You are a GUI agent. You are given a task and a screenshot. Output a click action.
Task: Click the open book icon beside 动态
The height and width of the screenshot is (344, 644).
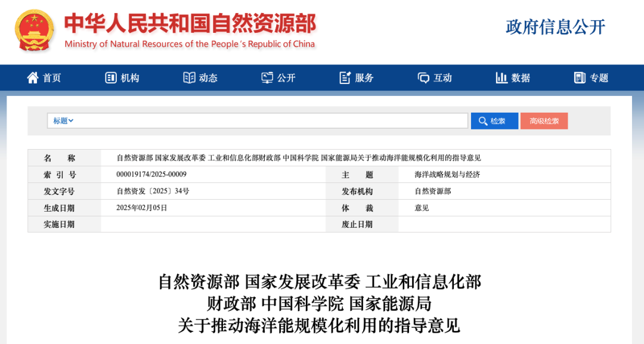[189, 78]
